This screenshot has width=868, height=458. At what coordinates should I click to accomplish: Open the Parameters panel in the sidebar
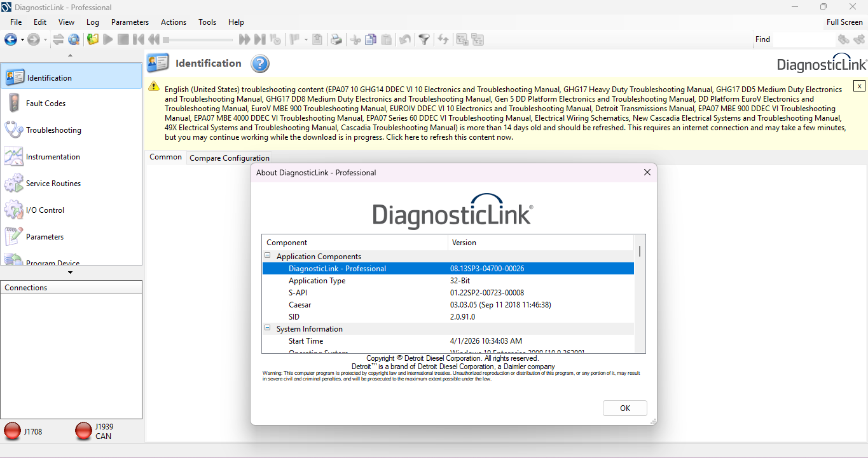71,237
